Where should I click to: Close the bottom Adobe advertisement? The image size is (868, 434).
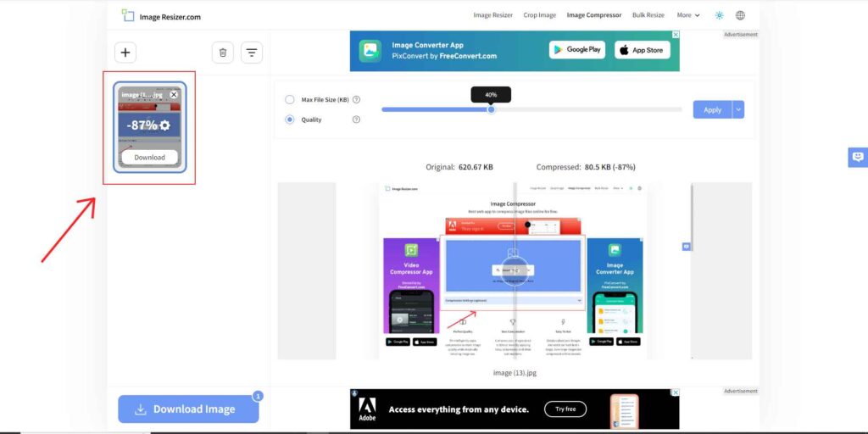[676, 392]
